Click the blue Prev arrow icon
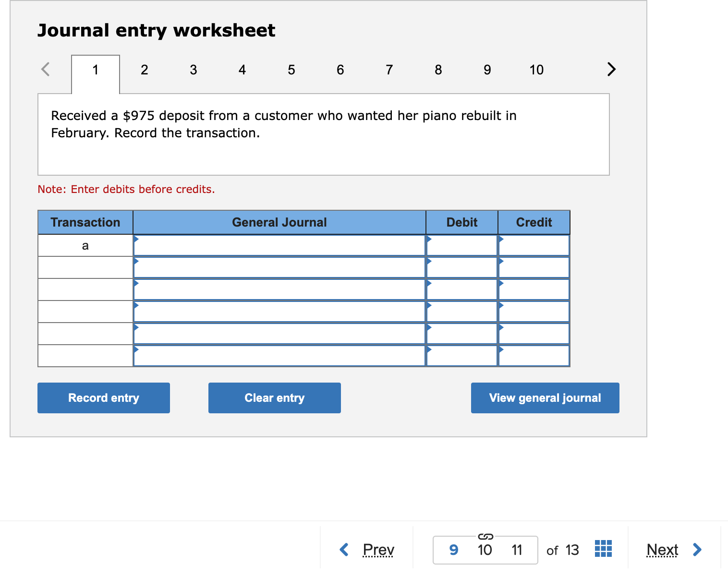Image resolution: width=728 pixels, height=577 pixels. click(x=344, y=550)
